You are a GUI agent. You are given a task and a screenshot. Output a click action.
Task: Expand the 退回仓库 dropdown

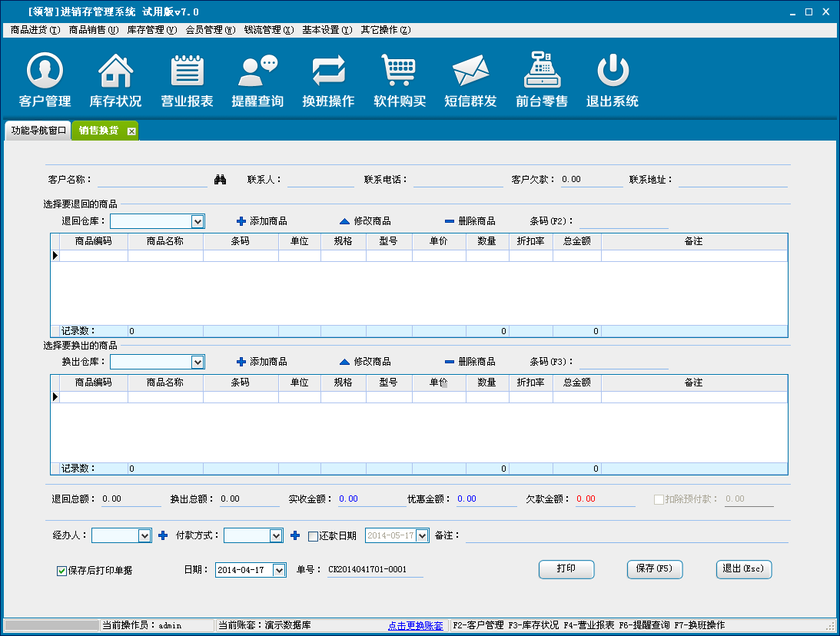(198, 222)
